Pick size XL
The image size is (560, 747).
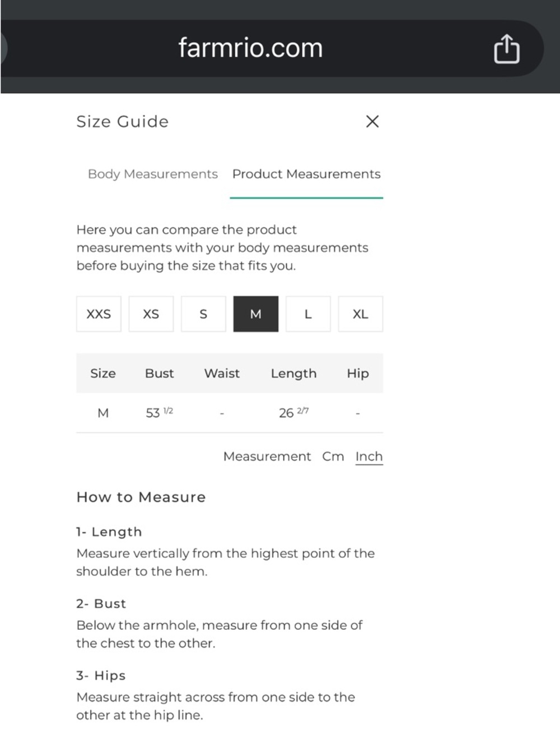361,314
